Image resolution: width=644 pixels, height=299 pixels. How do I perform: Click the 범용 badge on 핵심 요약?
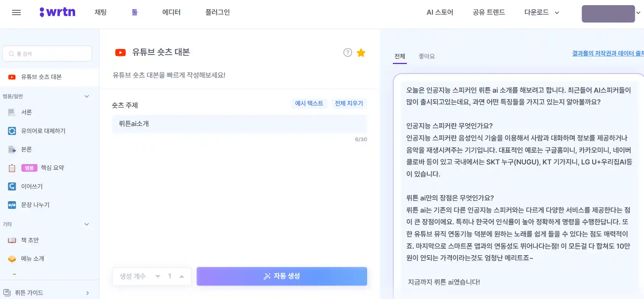pos(29,168)
